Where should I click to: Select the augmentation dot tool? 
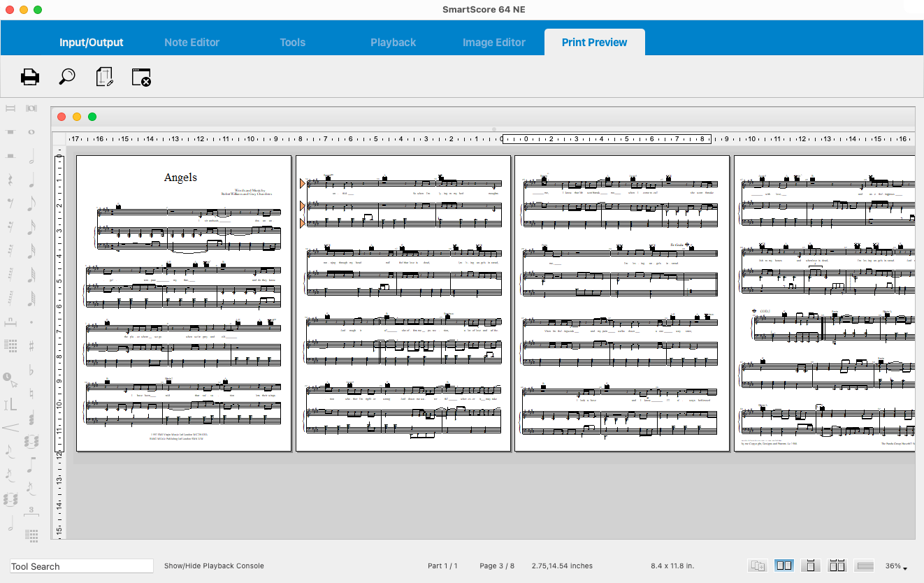click(x=31, y=322)
